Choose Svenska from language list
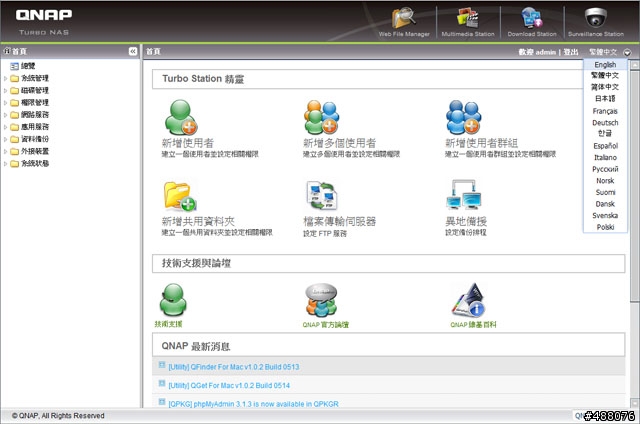Screen dimensions: 640x424 click(605, 215)
